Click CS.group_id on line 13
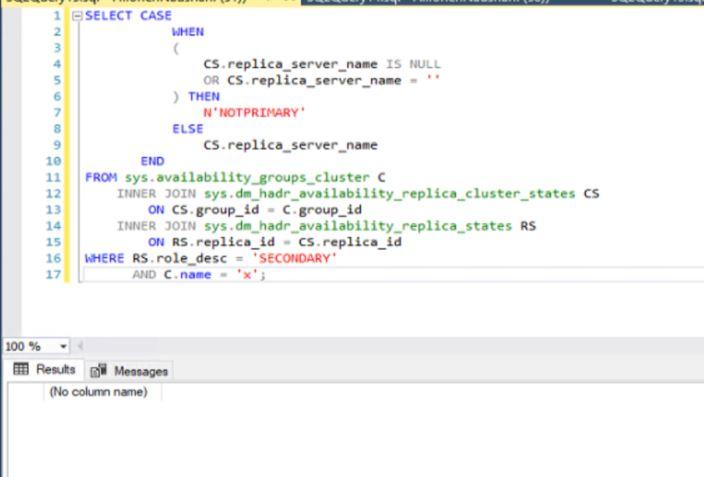The width and height of the screenshot is (704, 477). tap(216, 210)
